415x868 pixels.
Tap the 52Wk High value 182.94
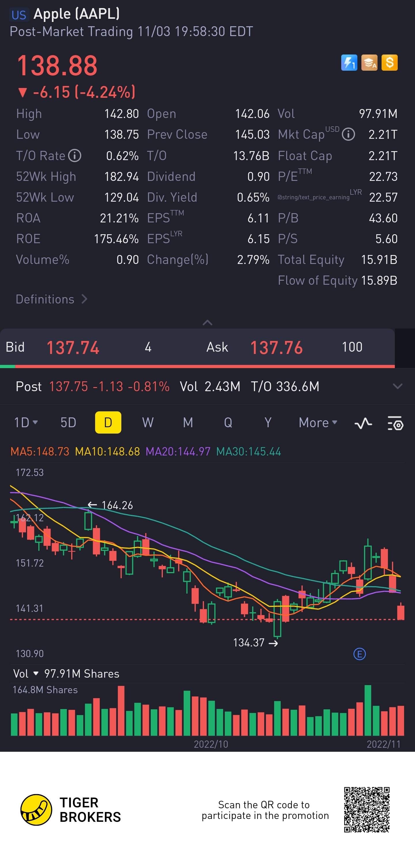[122, 177]
